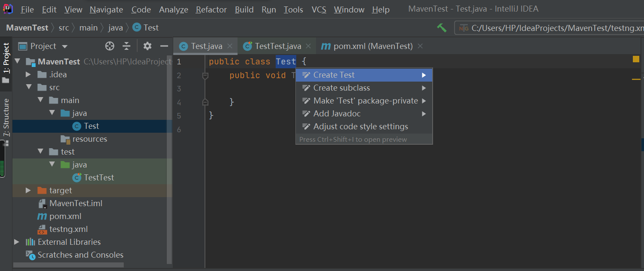
Task: Collapse the MavenTest root node
Action: pos(17,61)
